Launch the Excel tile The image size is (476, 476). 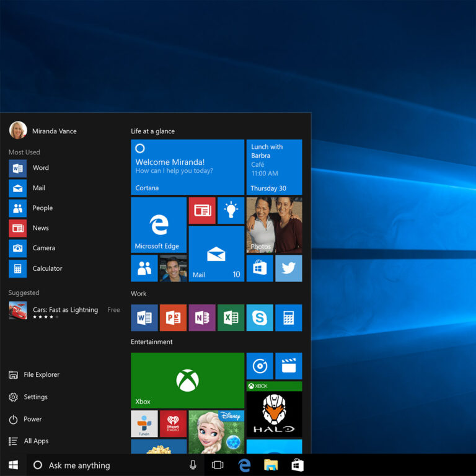click(231, 317)
